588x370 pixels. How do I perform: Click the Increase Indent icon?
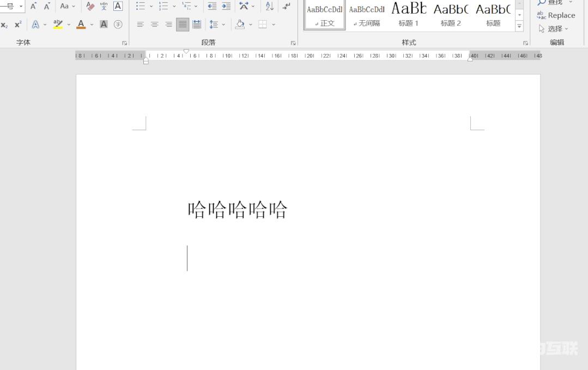[x=226, y=7]
